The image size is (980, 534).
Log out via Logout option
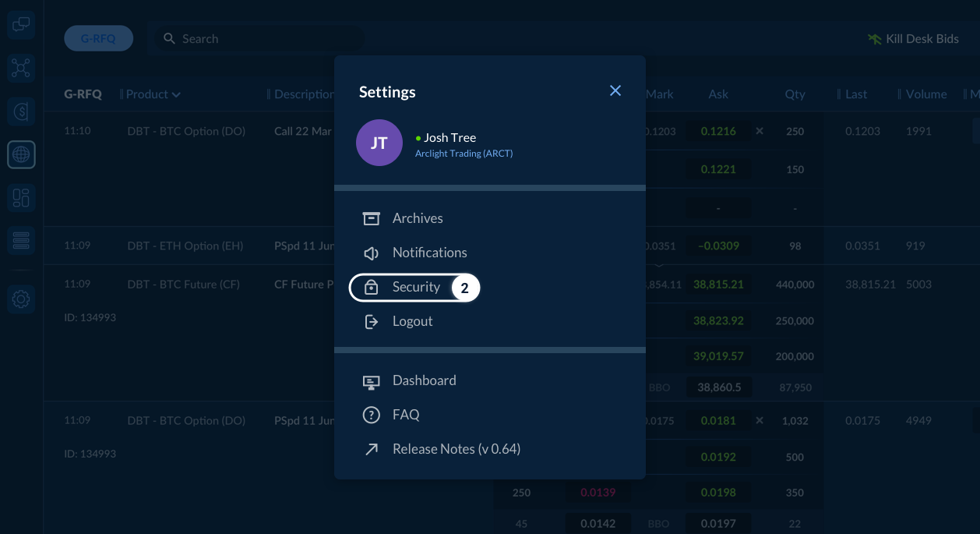pos(412,321)
